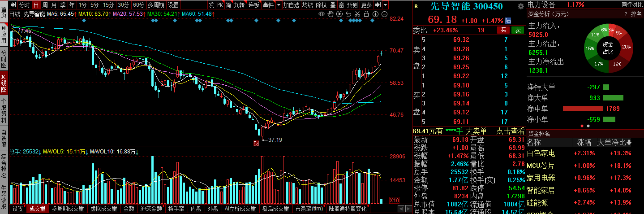Click the replay play-circle icon
The height and width of the screenshot is (214, 644).
pos(339,14)
